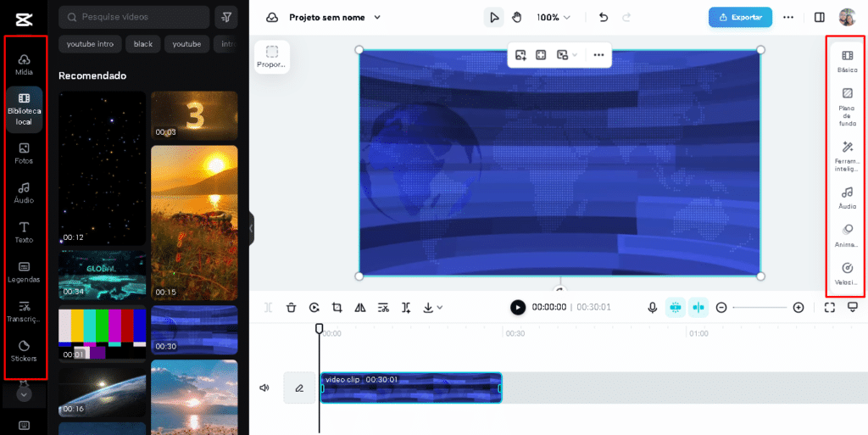Open the Mídia upload panel
This screenshot has height=435, width=868.
[25, 64]
